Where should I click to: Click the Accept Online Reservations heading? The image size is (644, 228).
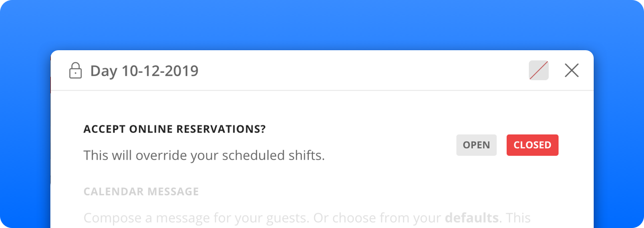click(175, 129)
